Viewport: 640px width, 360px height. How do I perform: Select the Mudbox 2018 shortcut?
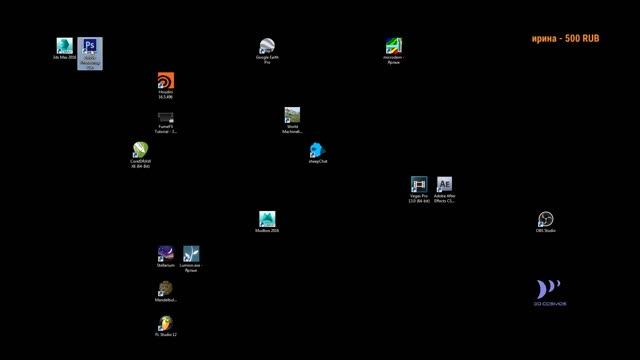click(267, 222)
